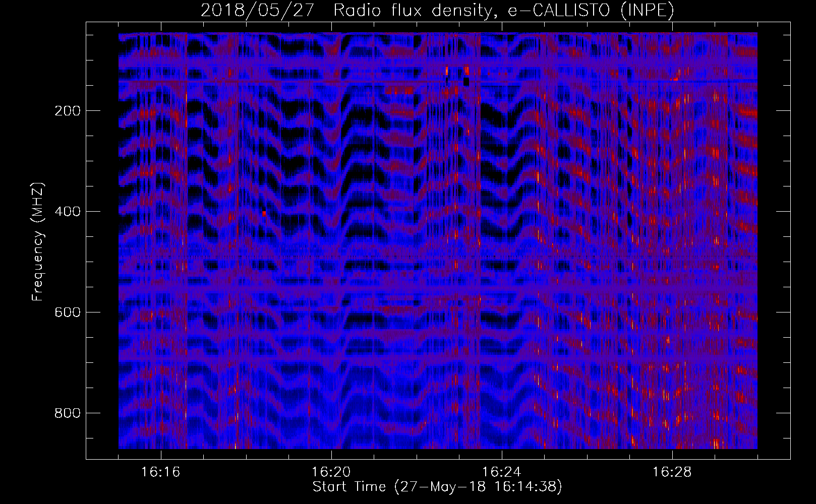
Task: Click the 800 frequency tick label
Action: coord(68,413)
